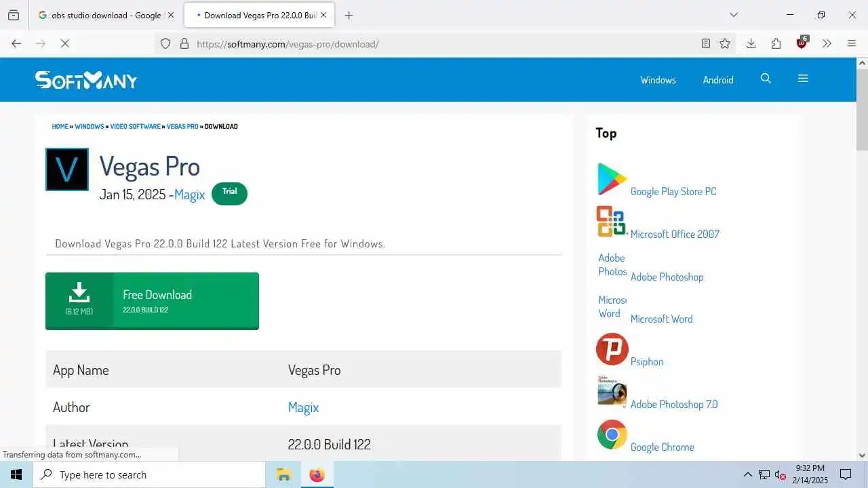This screenshot has width=868, height=488.
Task: Show more toolbar tools chevron
Action: (x=827, y=43)
